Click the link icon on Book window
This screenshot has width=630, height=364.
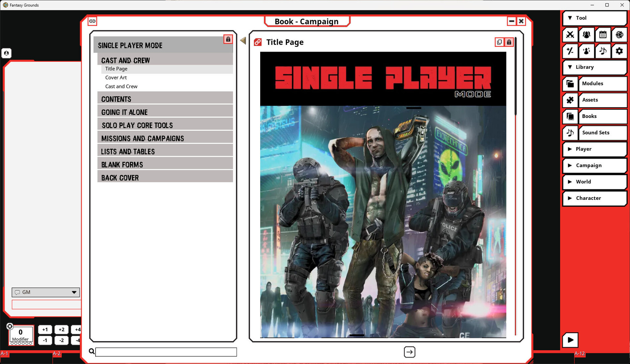click(92, 21)
